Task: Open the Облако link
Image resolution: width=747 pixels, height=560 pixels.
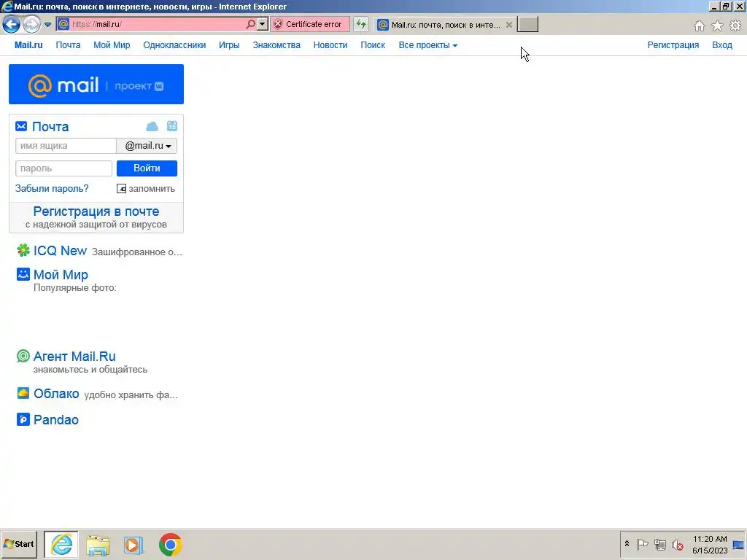Action: click(x=56, y=394)
